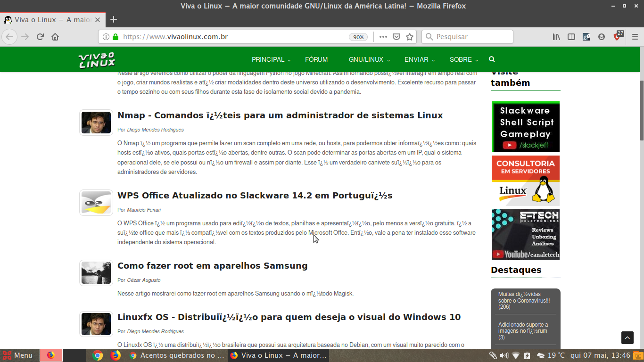Open author Cézar Augusto profile link

[144, 280]
